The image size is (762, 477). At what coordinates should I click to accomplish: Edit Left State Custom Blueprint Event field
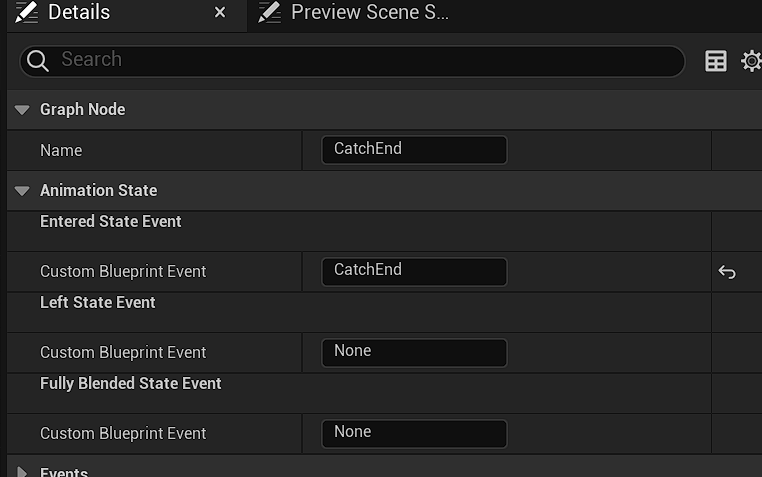[x=415, y=353]
